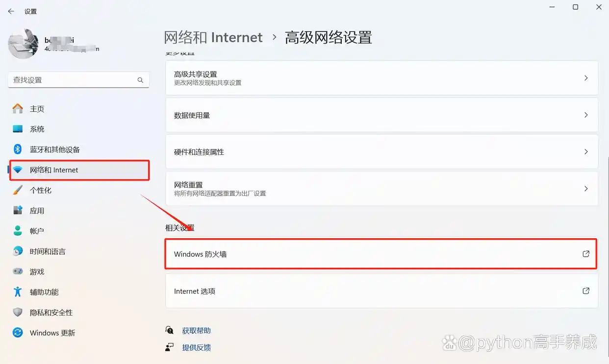Open 硬件和连接属性 details
The width and height of the screenshot is (609, 364).
[586, 152]
